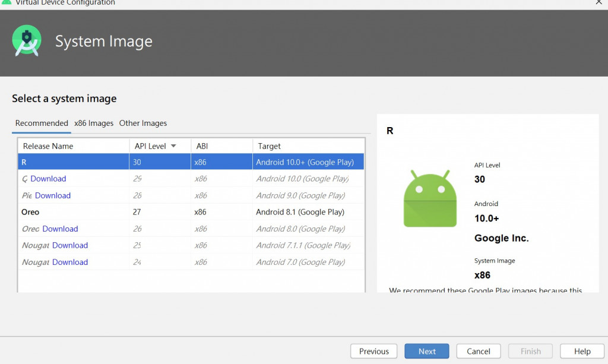Download the Nougat API 25 image

[70, 245]
